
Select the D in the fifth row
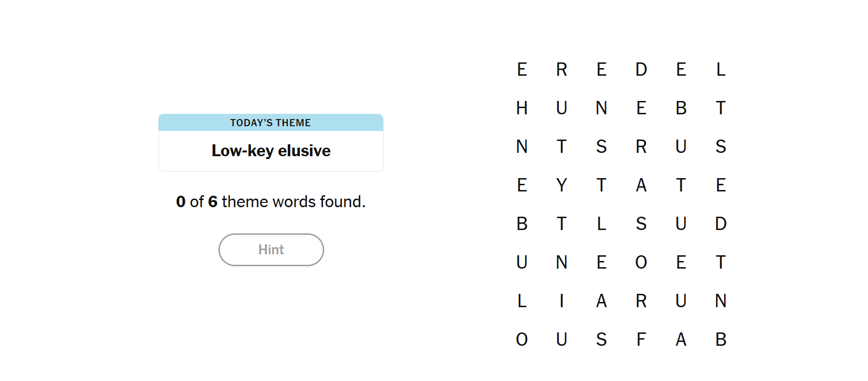(721, 223)
